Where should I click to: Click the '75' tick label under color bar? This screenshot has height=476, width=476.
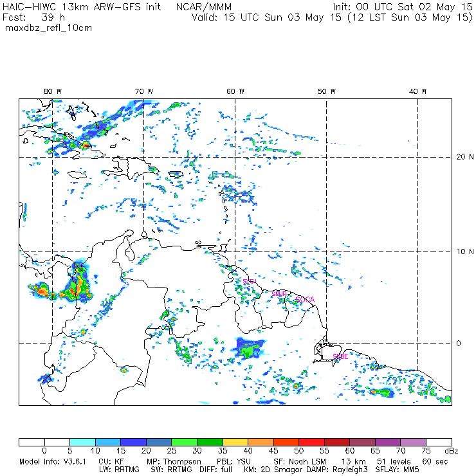click(426, 451)
